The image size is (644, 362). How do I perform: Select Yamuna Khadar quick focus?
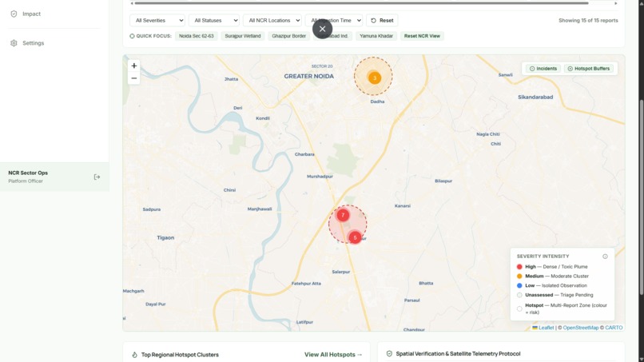coord(376,36)
